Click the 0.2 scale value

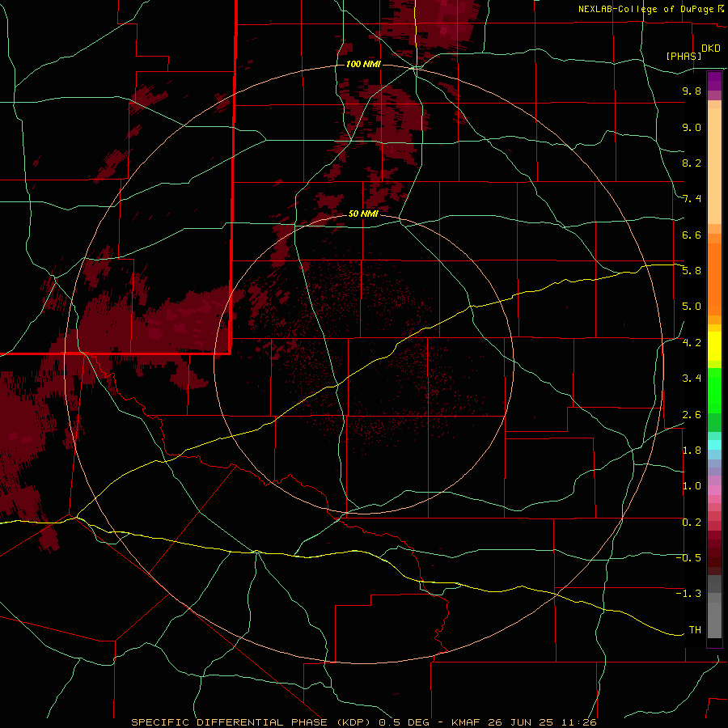[692, 523]
